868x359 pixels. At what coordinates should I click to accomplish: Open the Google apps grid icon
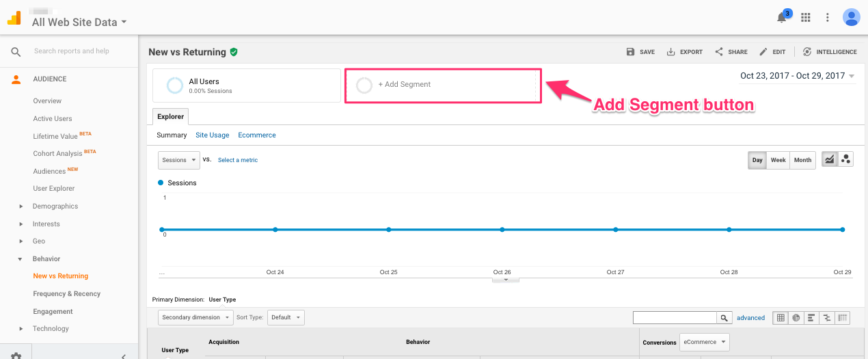point(806,17)
